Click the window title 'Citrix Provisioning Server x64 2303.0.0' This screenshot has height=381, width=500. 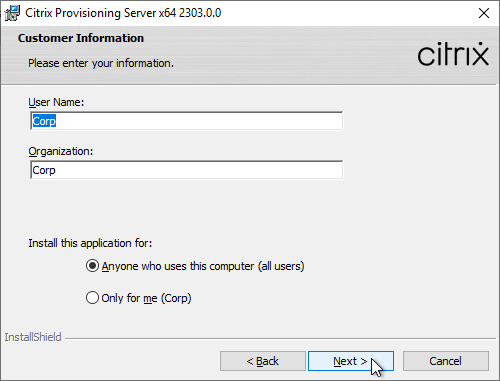tap(123, 13)
